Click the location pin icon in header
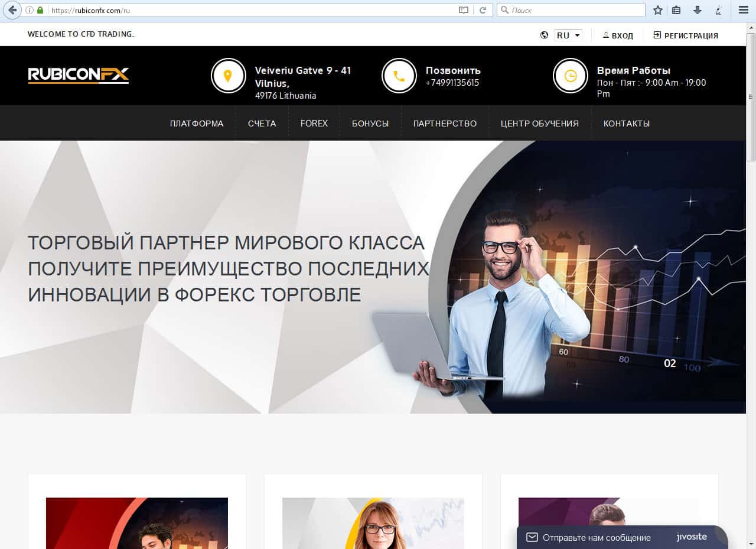This screenshot has height=549, width=756. point(228,76)
